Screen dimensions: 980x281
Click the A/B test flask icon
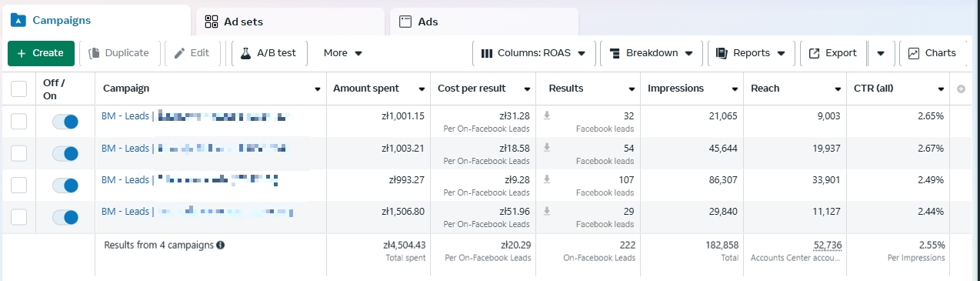click(245, 53)
